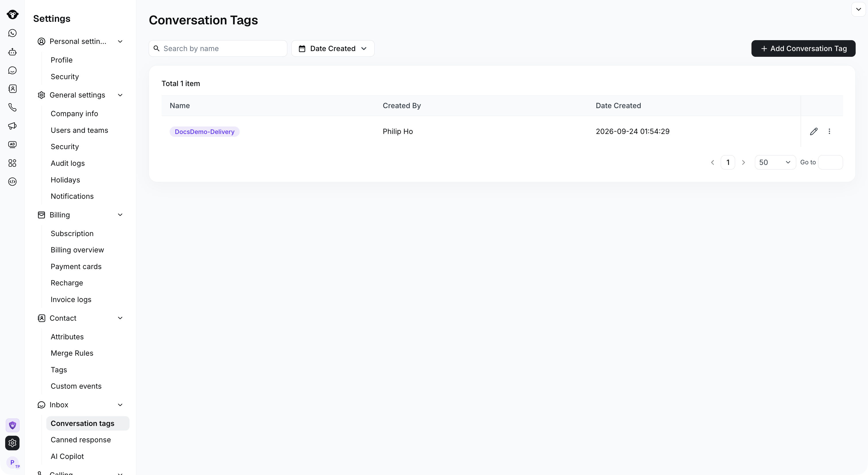The height and width of the screenshot is (475, 868).
Task: Go to next page arrow
Action: click(x=743, y=162)
